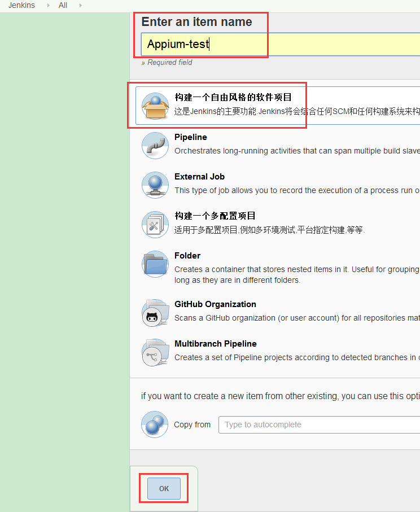
Task: Choose the Pipeline pipe icon
Action: (155, 146)
